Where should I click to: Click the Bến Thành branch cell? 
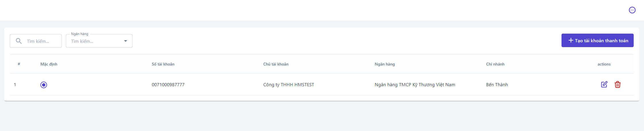pos(497,85)
